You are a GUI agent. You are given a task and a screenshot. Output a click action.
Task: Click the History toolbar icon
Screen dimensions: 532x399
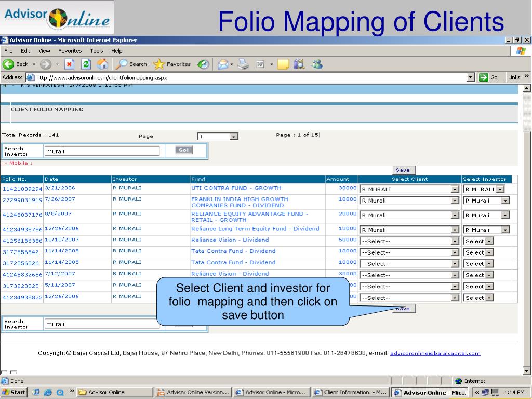[203, 64]
